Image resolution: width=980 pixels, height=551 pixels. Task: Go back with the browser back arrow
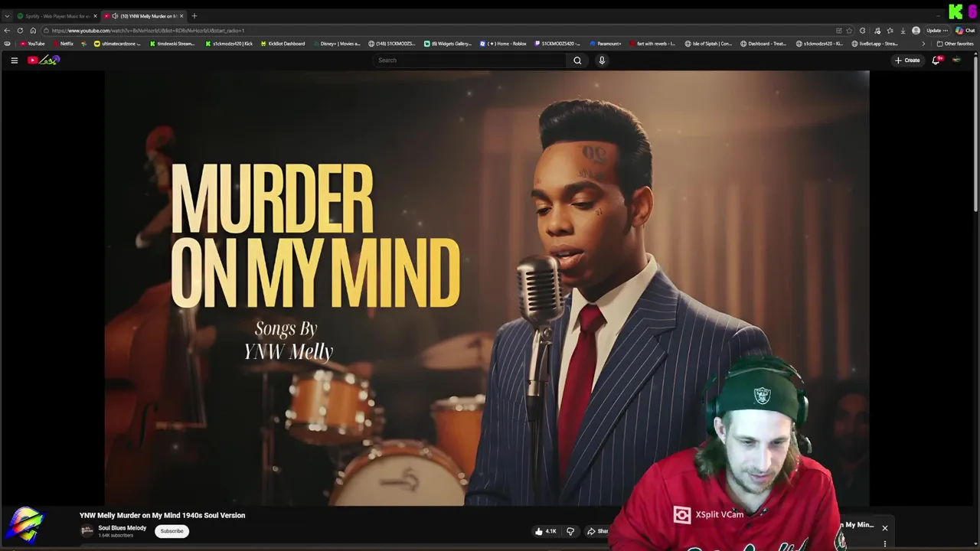pos(7,31)
